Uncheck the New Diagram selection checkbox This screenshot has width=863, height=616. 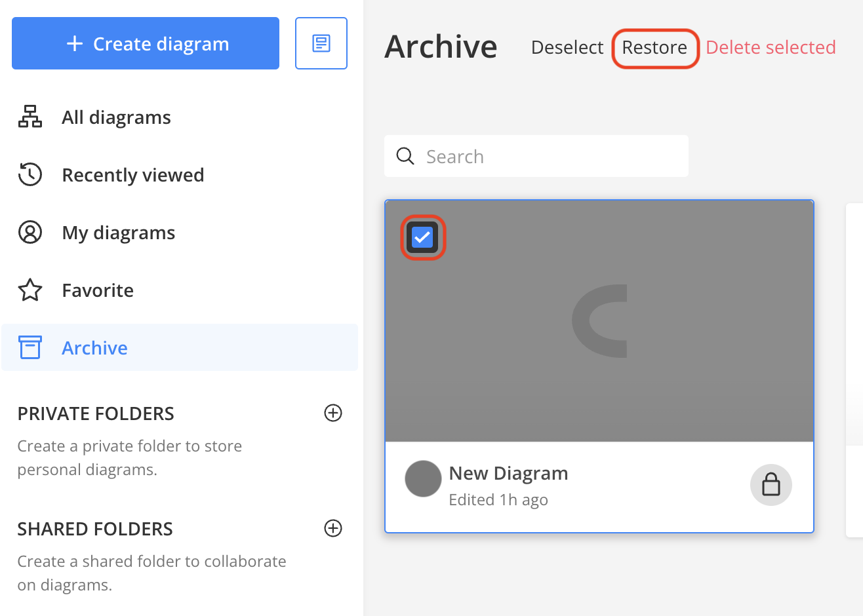click(x=422, y=237)
